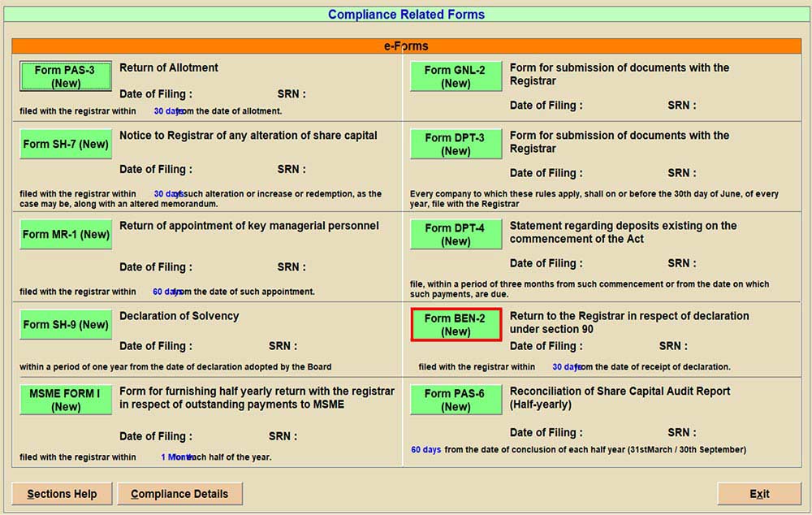812x515 pixels.
Task: View Compliance Details
Action: click(179, 494)
